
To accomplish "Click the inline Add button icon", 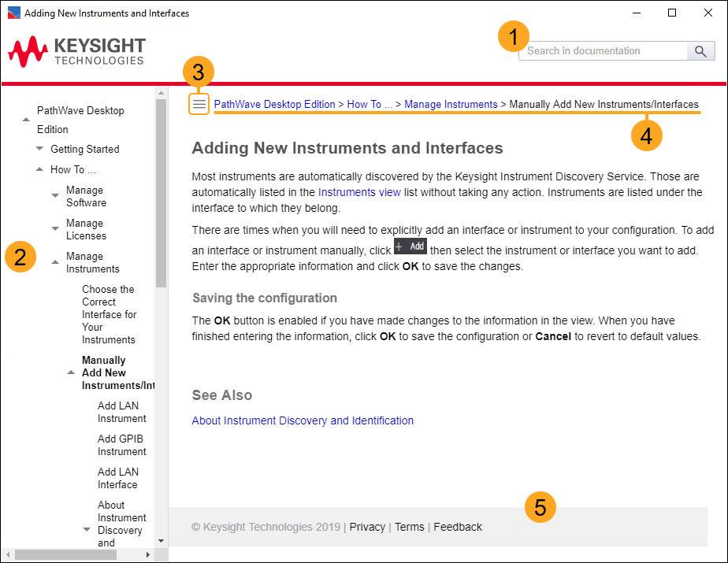I will pyautogui.click(x=410, y=246).
